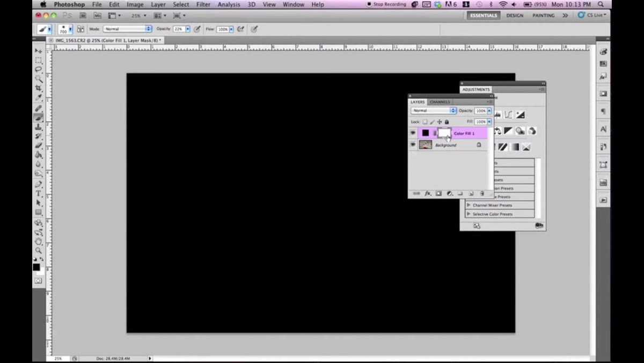
Task: Open the Flow slider dropdown
Action: pos(231,29)
